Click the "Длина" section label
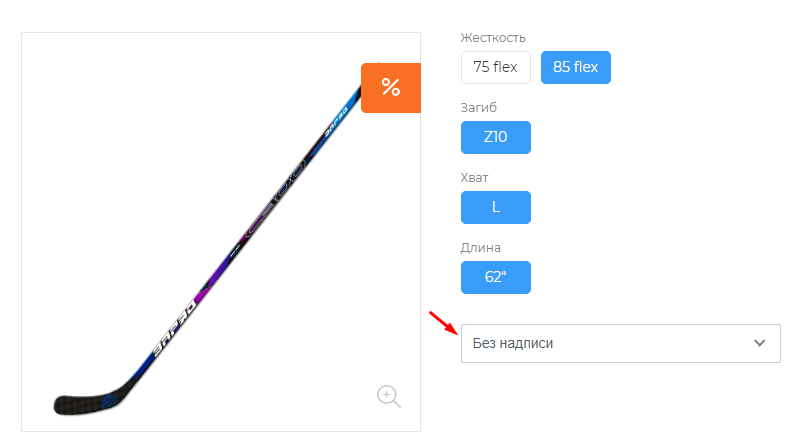The width and height of the screenshot is (799, 436). click(x=481, y=248)
